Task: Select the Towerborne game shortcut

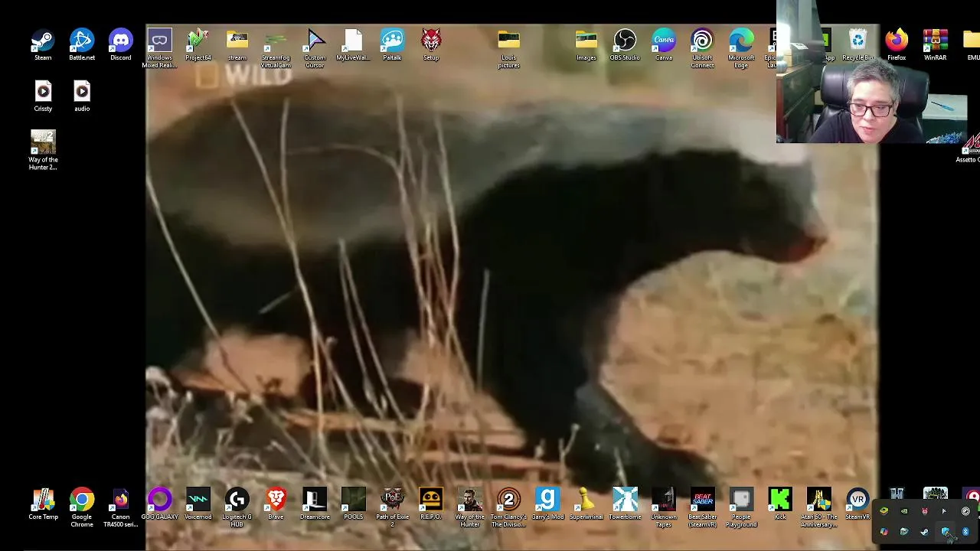Action: click(625, 504)
